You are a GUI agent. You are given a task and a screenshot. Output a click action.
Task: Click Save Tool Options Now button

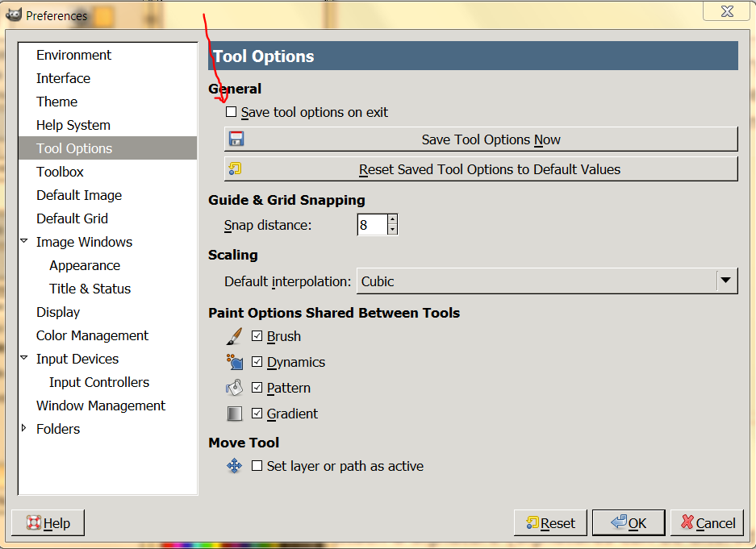(481, 139)
